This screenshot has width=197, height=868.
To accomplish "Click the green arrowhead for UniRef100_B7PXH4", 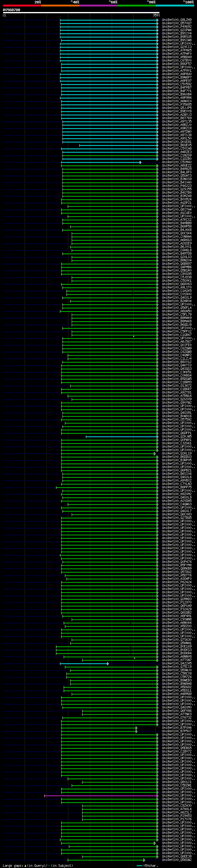I will (136, 728).
